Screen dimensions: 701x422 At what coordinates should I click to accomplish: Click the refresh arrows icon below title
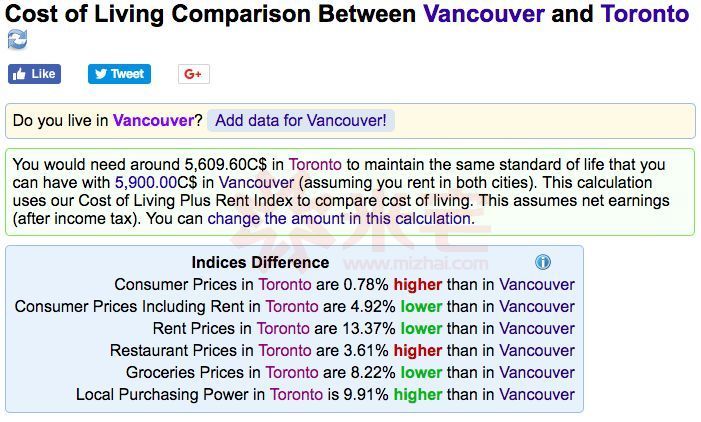17,39
